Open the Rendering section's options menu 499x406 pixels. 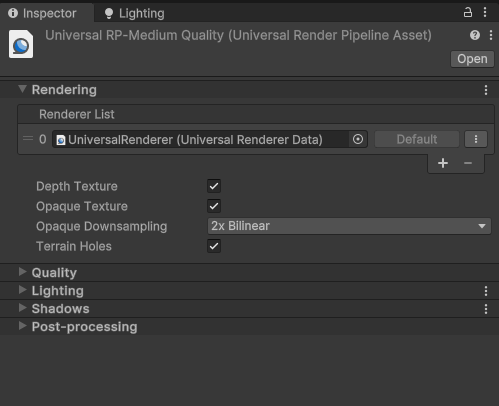(x=486, y=90)
